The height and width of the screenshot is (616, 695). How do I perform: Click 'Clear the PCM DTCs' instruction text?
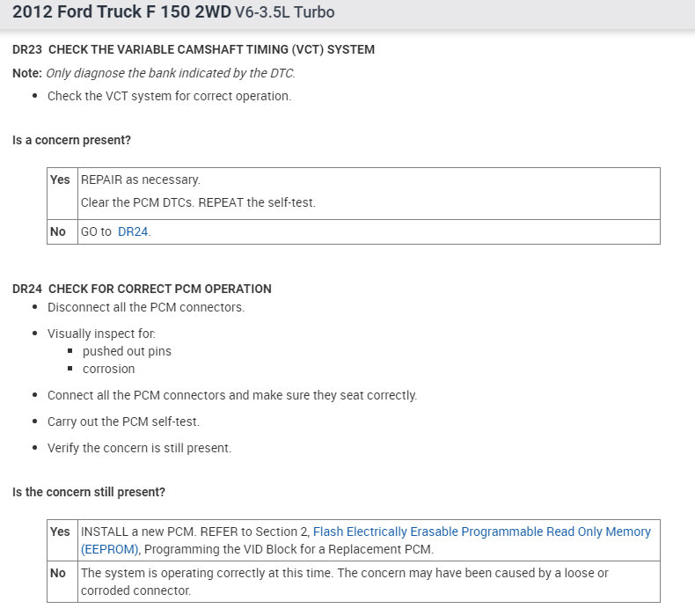coord(197,202)
